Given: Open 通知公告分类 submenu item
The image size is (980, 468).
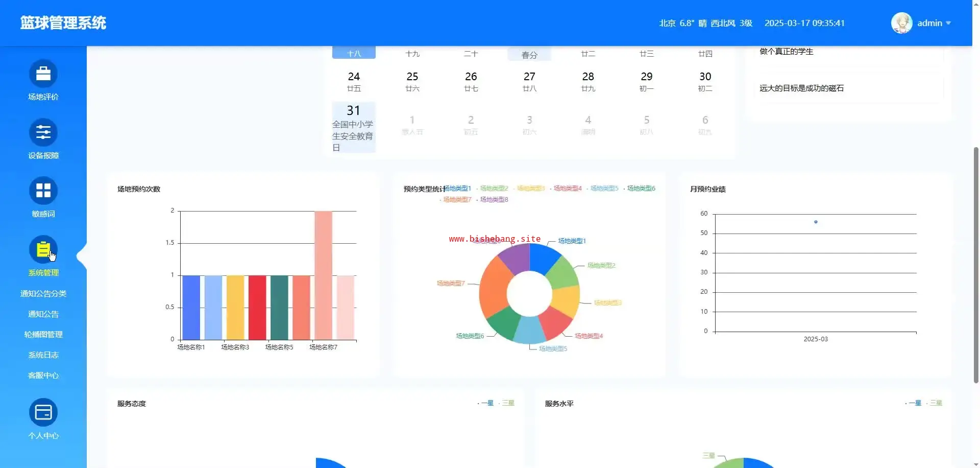Looking at the screenshot, I should coord(43,294).
